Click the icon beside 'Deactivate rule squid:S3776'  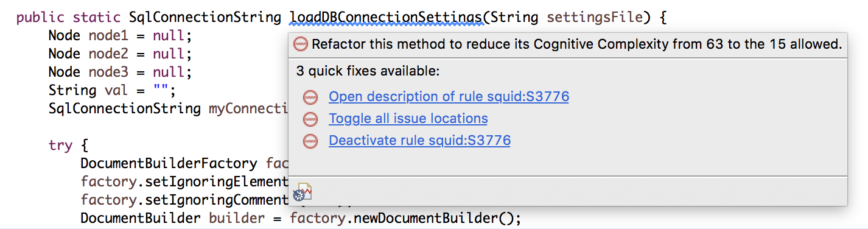tap(310, 141)
